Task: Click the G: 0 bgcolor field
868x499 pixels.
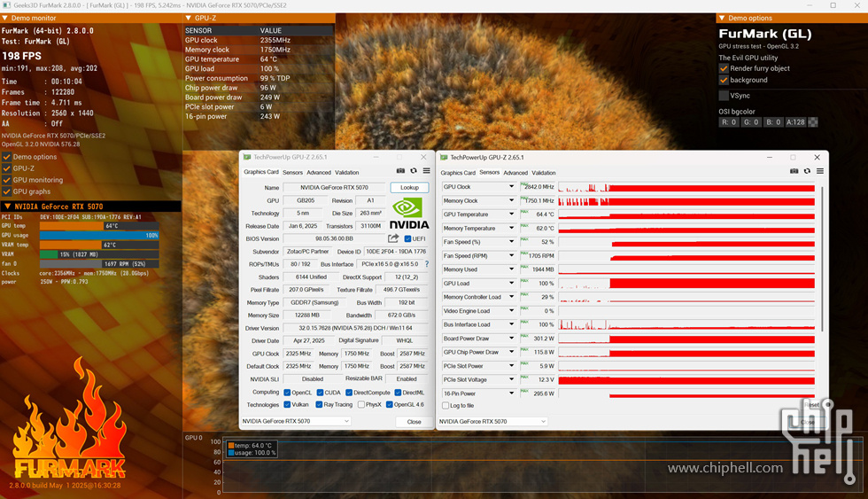Action: tap(751, 122)
